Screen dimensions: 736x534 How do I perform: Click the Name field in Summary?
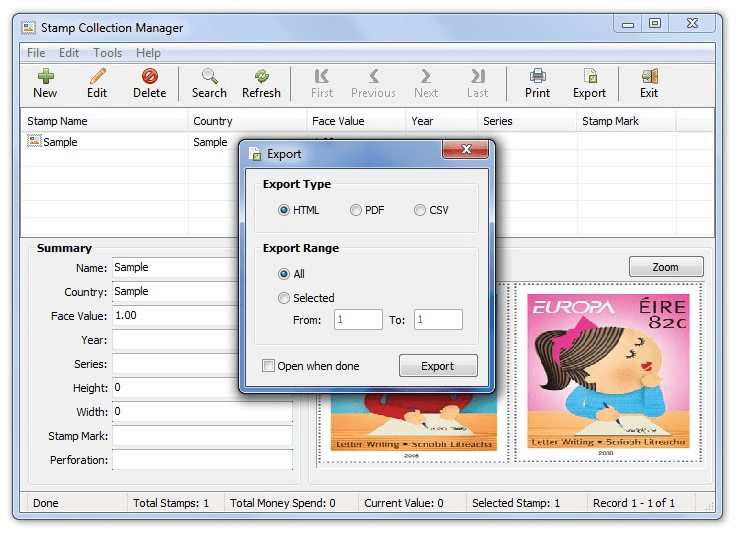pyautogui.click(x=176, y=267)
